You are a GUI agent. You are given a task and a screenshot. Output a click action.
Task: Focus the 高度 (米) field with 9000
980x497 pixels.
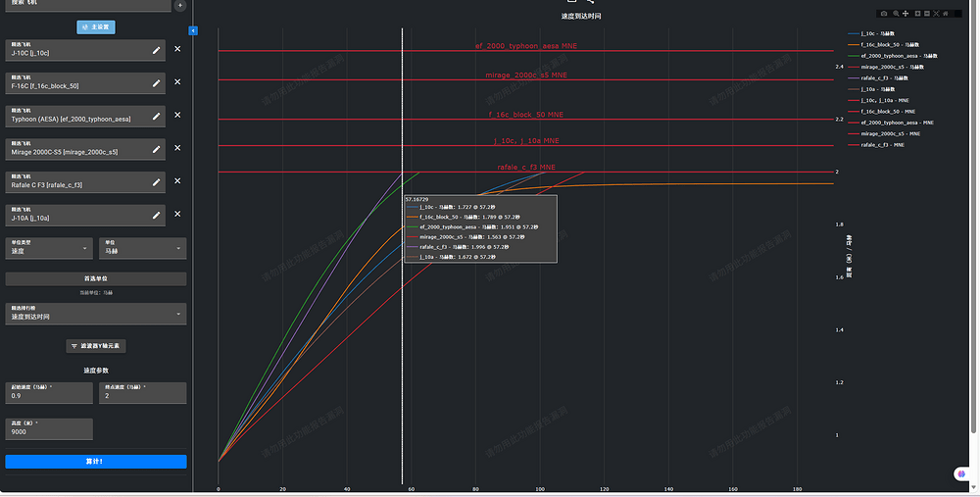coord(49,428)
